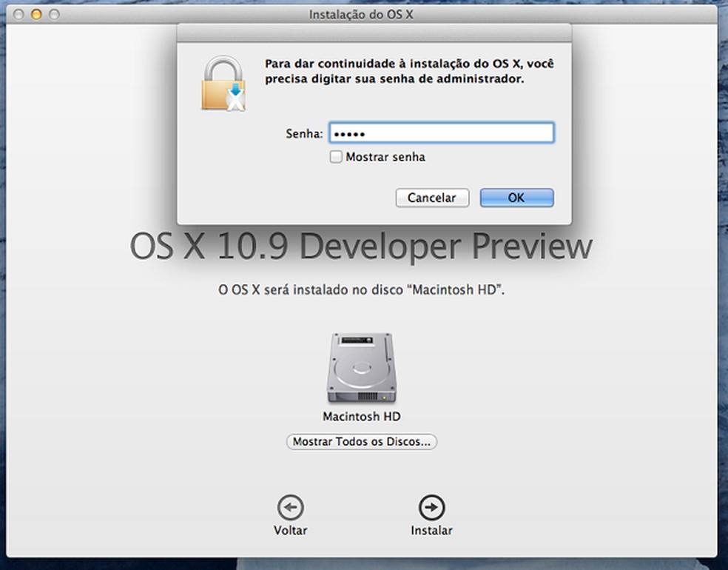Open Mostrar Todos os Discos list
The image size is (728, 570).
pyautogui.click(x=362, y=441)
